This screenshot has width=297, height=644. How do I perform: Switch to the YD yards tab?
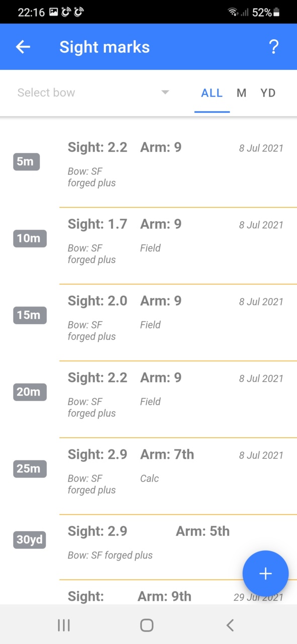[x=268, y=93]
